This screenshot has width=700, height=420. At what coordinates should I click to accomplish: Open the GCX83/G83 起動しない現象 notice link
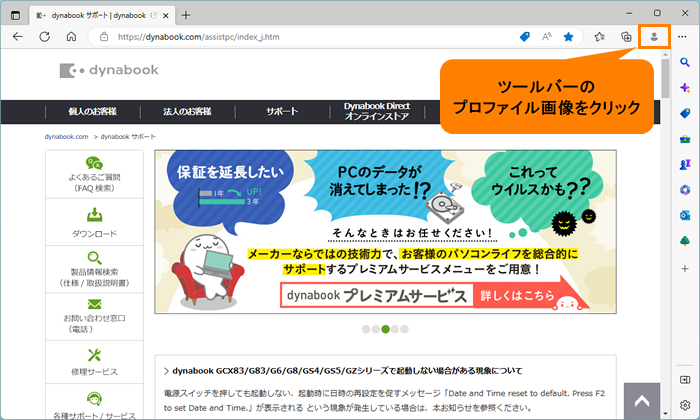pos(347,371)
